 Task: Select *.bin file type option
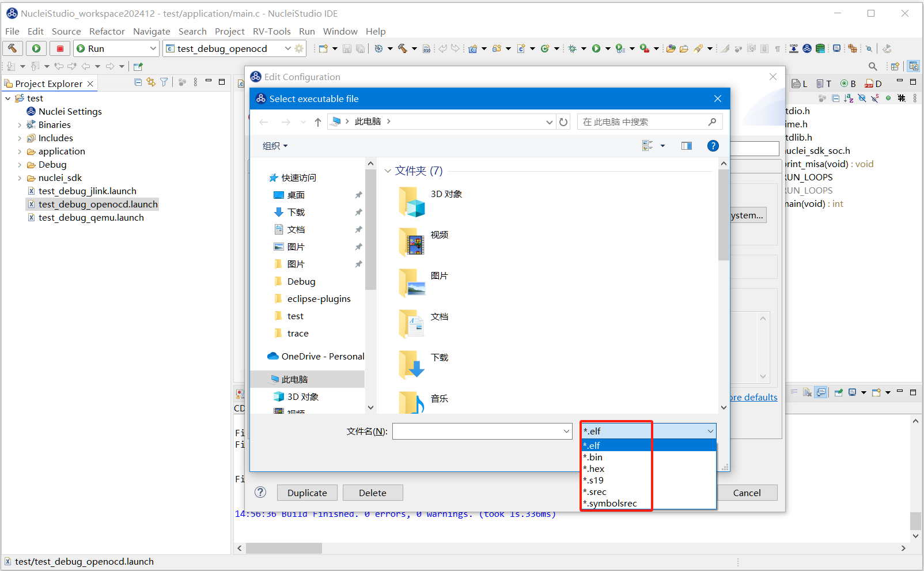click(x=593, y=457)
